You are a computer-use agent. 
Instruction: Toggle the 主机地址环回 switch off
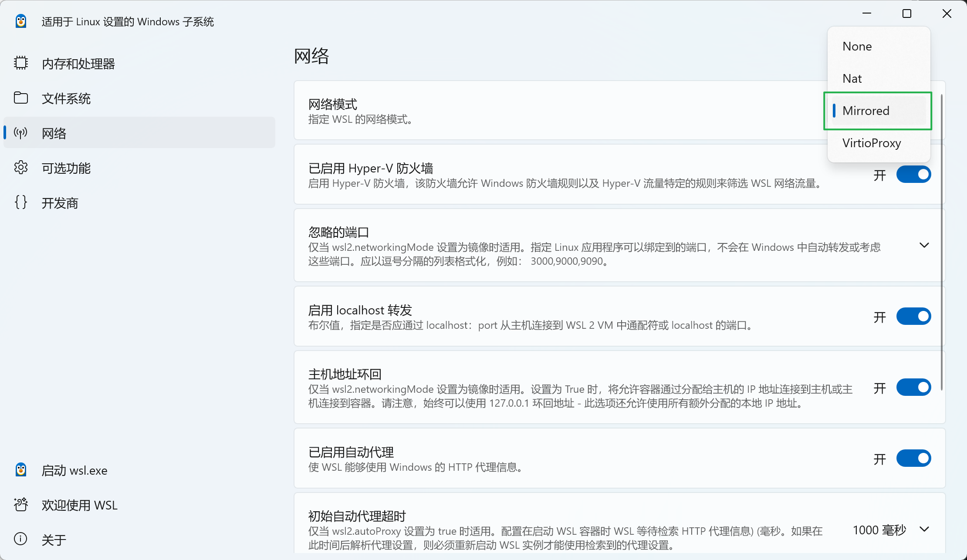pyautogui.click(x=913, y=388)
